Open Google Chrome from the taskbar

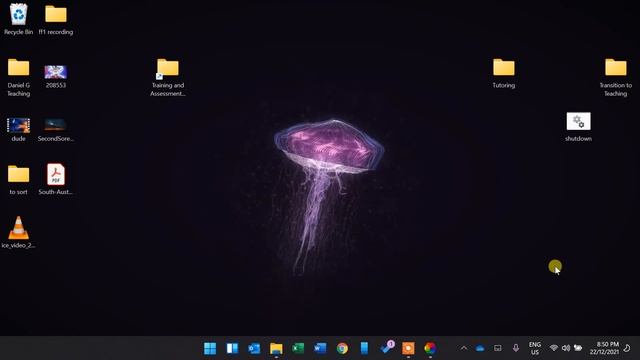coord(342,348)
